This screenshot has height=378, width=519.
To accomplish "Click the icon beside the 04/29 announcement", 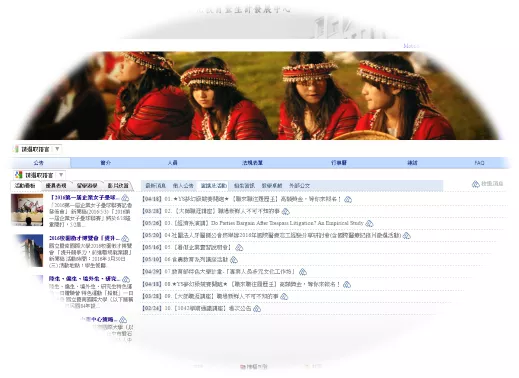I will pyautogui.click(x=303, y=272).
